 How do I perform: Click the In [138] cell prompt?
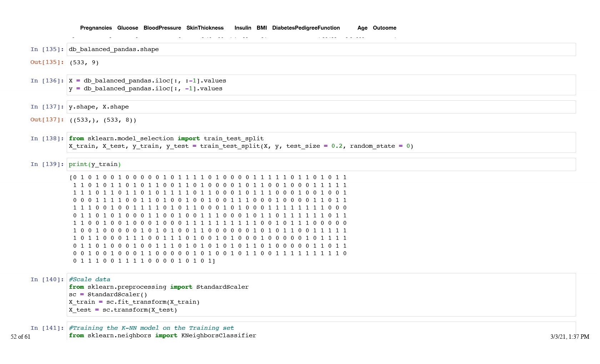click(x=47, y=138)
